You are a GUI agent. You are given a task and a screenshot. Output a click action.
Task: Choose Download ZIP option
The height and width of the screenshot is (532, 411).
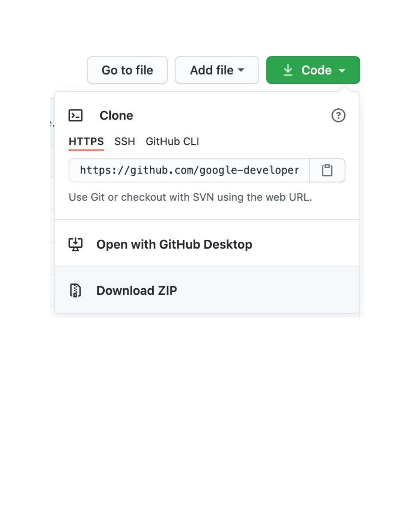[137, 290]
